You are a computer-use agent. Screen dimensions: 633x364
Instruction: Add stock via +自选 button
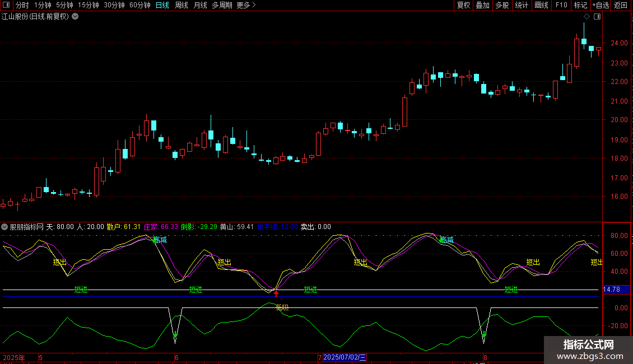coord(601,6)
